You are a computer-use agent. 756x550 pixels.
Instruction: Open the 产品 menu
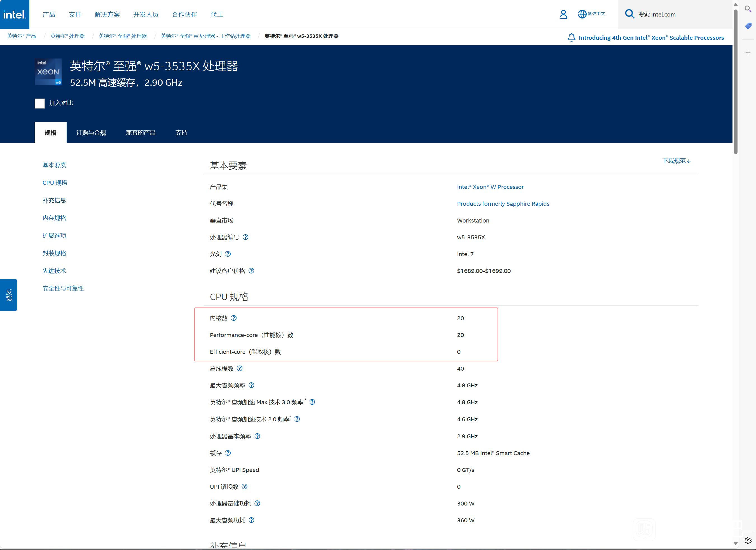click(49, 14)
